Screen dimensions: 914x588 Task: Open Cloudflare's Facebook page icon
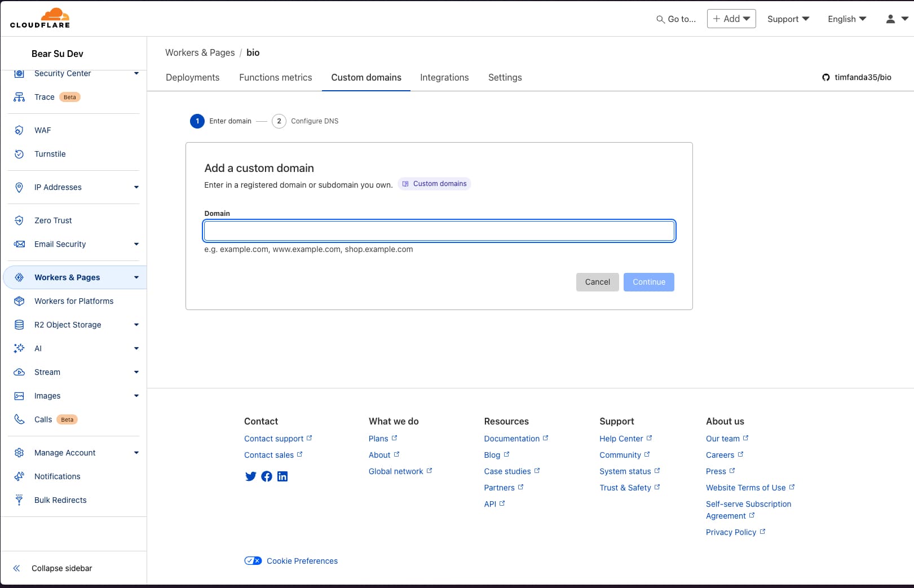267,476
